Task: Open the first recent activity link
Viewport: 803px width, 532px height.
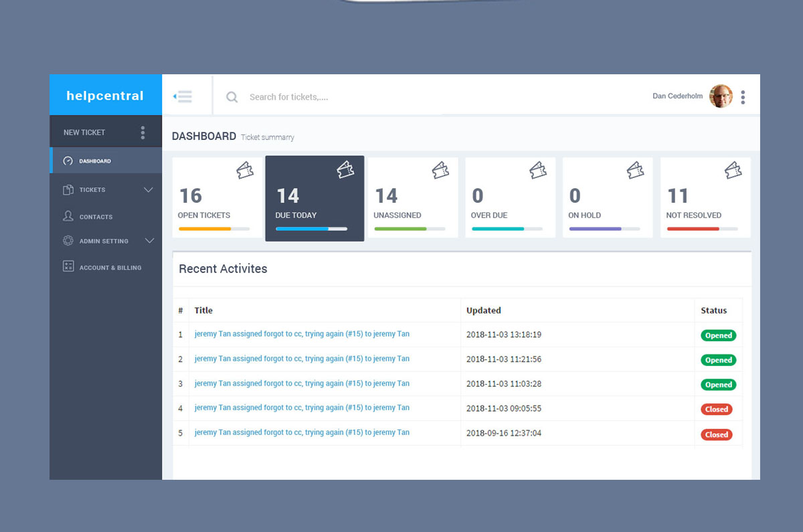Action: click(x=302, y=334)
